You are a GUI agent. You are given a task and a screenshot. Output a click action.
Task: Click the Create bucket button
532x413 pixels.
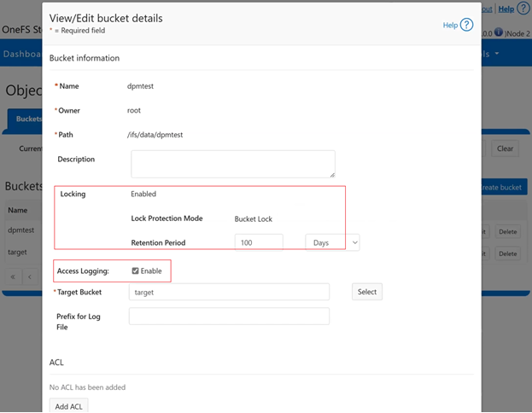(x=504, y=187)
